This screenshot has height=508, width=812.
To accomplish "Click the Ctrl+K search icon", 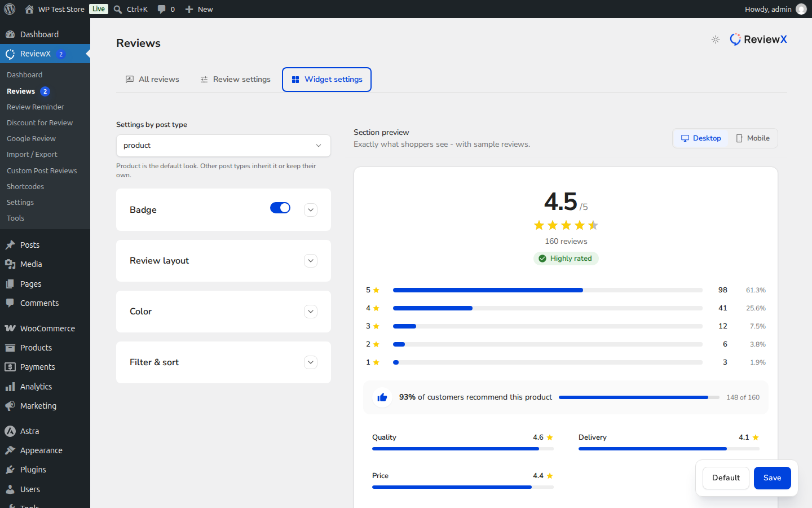I will 118,9.
